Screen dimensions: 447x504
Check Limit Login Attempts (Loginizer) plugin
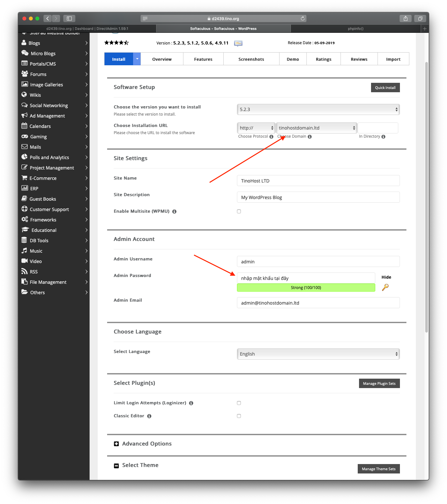point(239,403)
